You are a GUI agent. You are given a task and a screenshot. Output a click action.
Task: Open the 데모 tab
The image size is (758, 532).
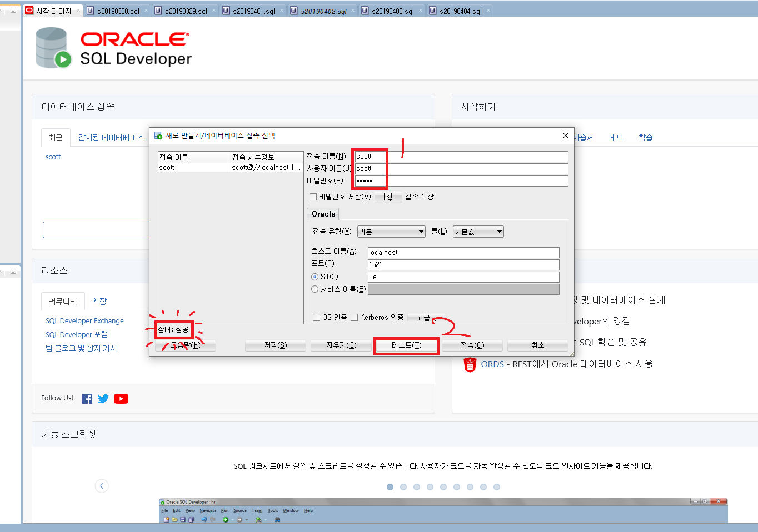click(616, 138)
